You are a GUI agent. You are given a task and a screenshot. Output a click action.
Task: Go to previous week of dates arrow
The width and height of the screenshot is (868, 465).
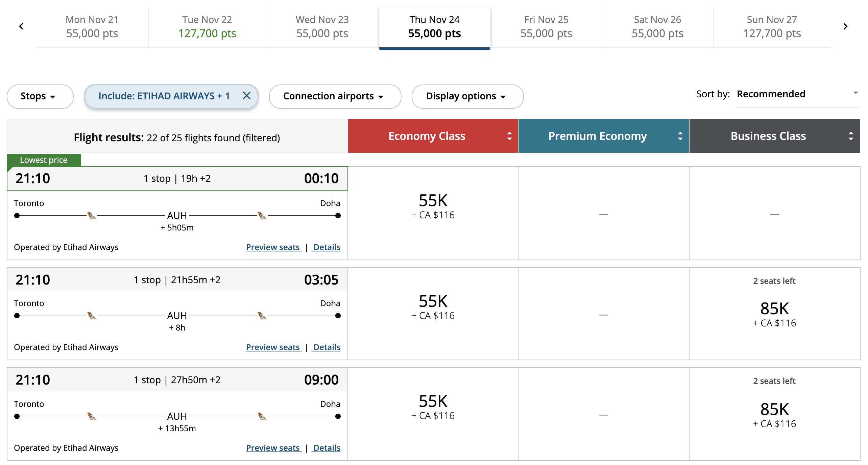click(x=21, y=26)
